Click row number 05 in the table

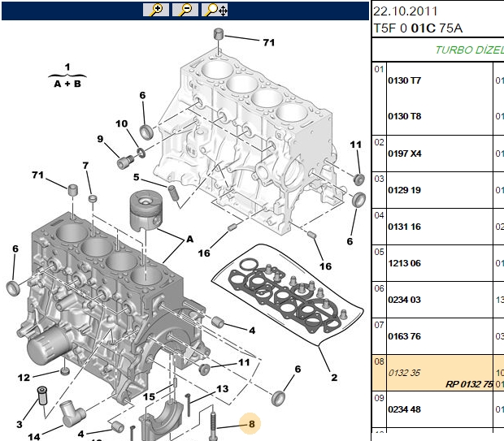point(380,252)
